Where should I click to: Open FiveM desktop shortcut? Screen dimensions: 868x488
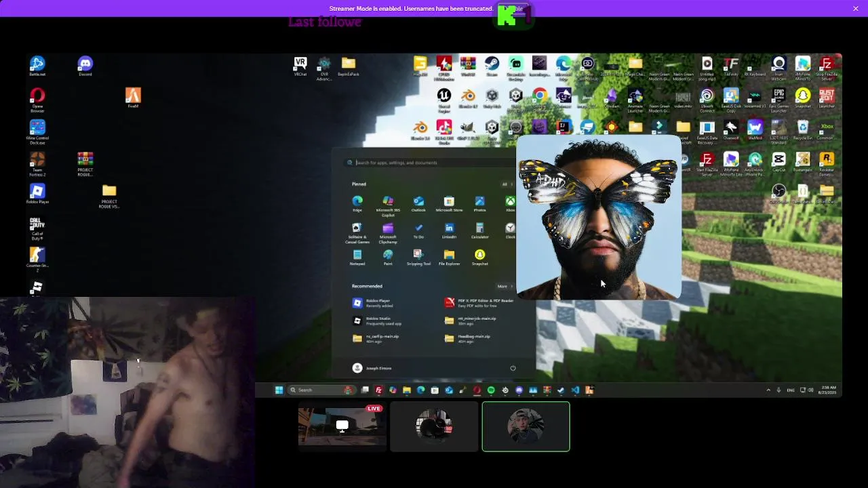pyautogui.click(x=133, y=98)
